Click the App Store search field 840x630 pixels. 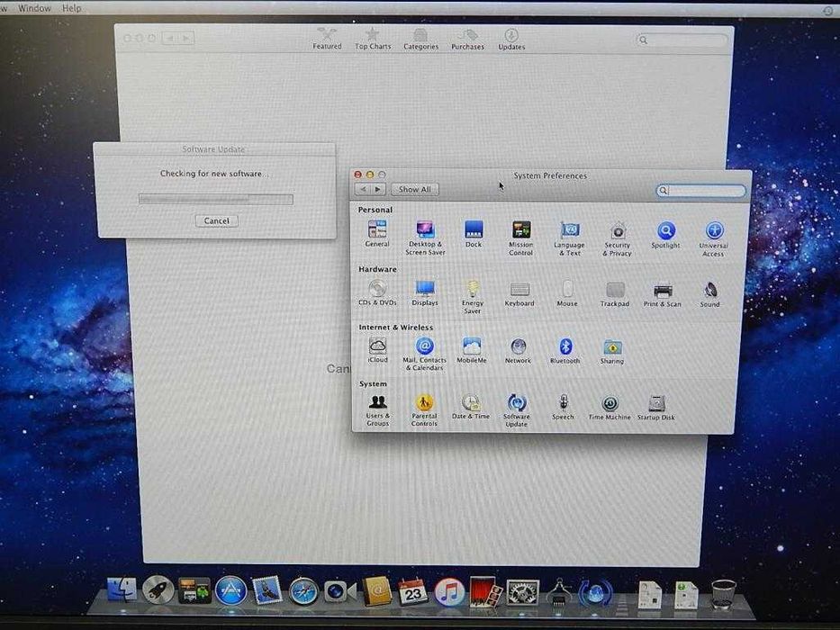(x=682, y=40)
